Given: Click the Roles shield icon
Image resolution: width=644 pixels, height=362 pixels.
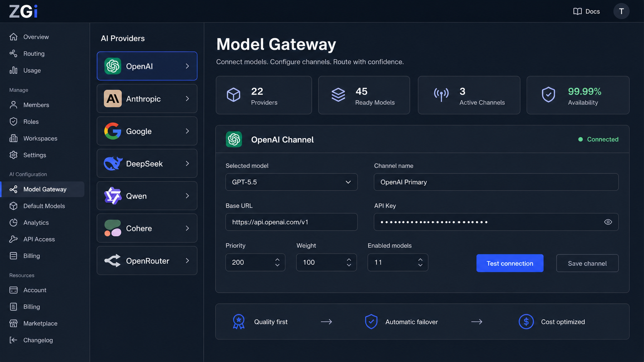Looking at the screenshot, I should click(13, 122).
